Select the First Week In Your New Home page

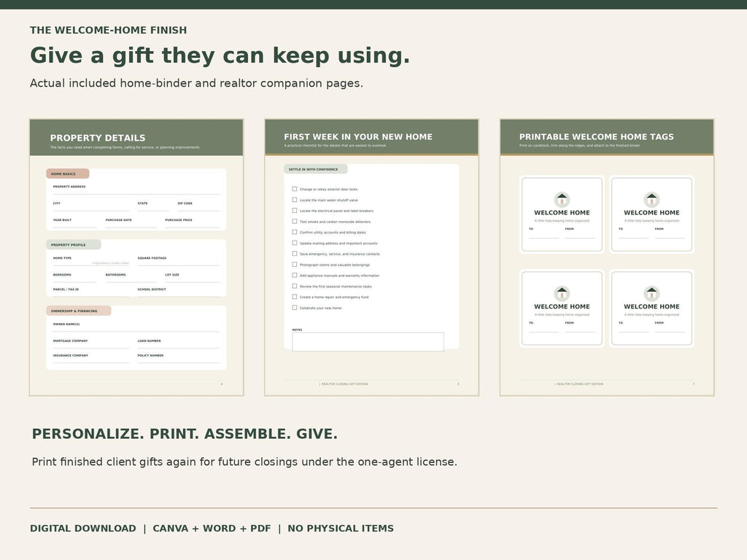point(371,257)
